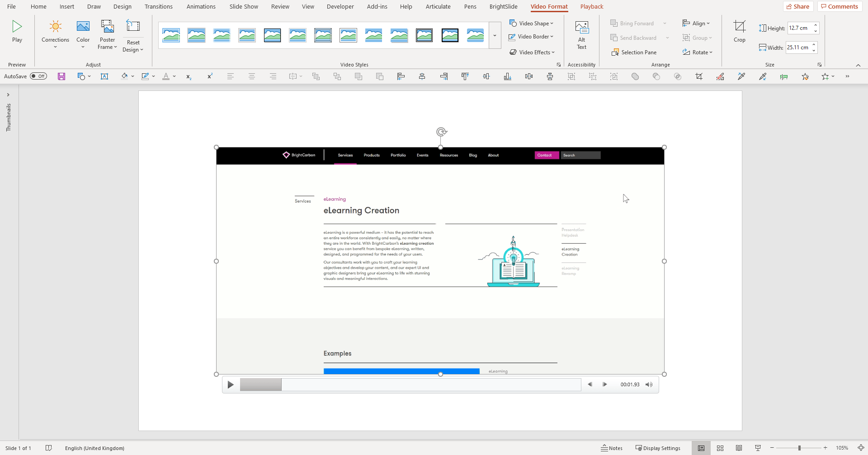Mute the video volume control
This screenshot has height=455, width=868.
click(649, 384)
